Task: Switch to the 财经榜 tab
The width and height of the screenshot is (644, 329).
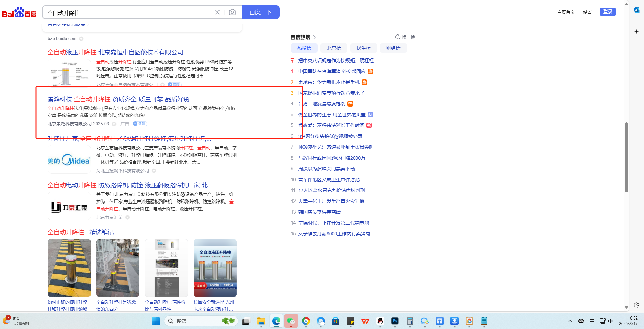Action: (393, 48)
